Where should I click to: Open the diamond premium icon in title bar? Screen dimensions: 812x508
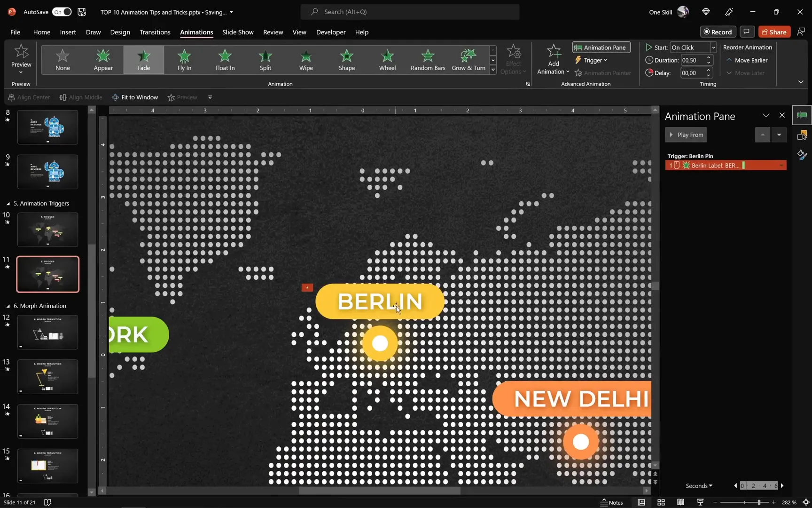706,12
